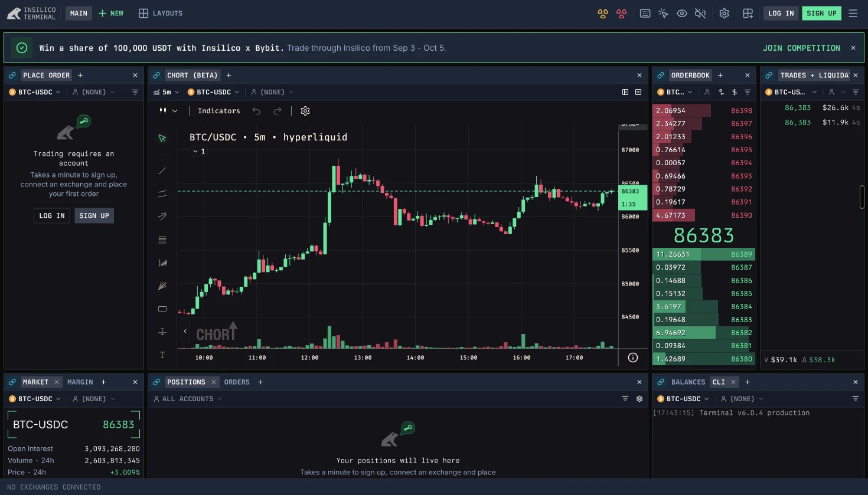
Task: Open the LAYOUTS menu
Action: [x=161, y=14]
